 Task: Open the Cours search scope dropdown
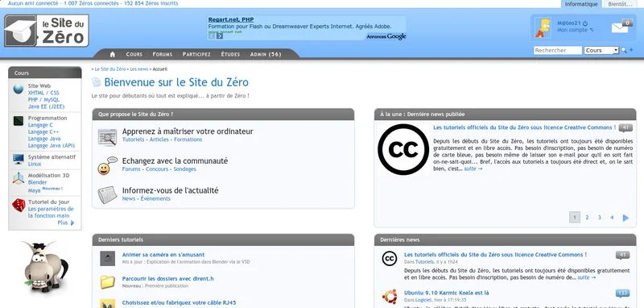click(601, 50)
